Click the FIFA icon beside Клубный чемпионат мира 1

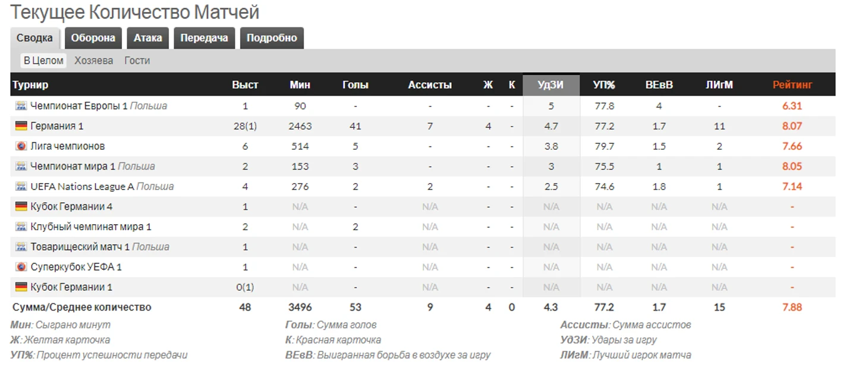21,227
